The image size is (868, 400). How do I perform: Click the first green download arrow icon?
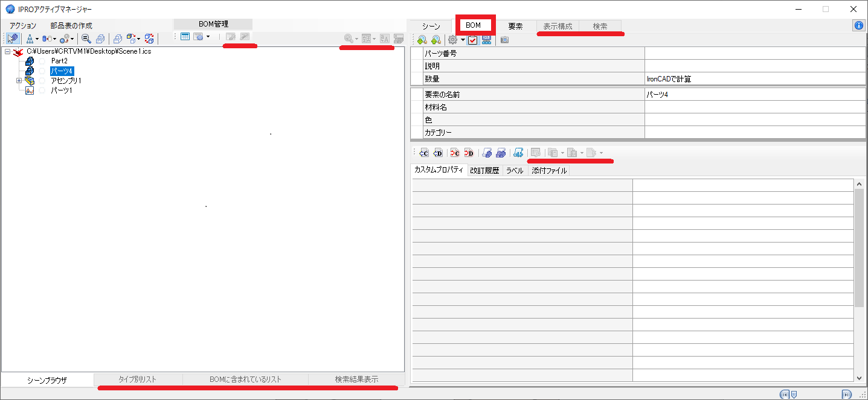tap(422, 40)
